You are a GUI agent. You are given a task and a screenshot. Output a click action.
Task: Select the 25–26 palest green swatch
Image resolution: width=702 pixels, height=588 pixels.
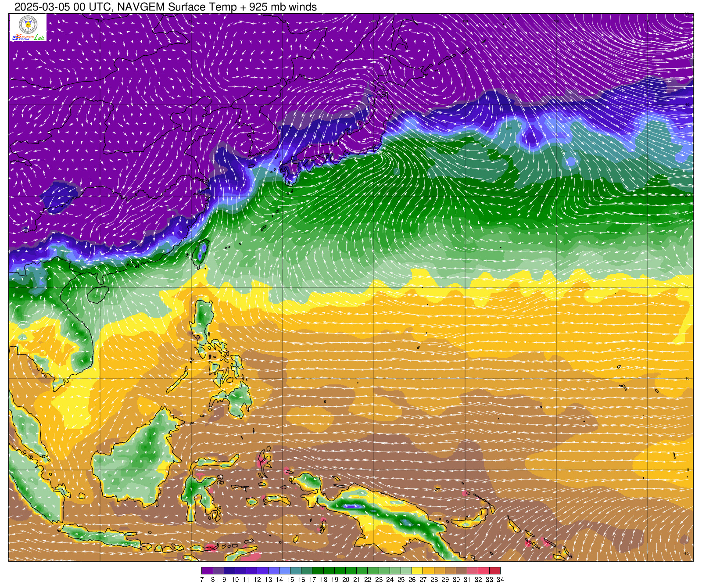click(x=406, y=571)
